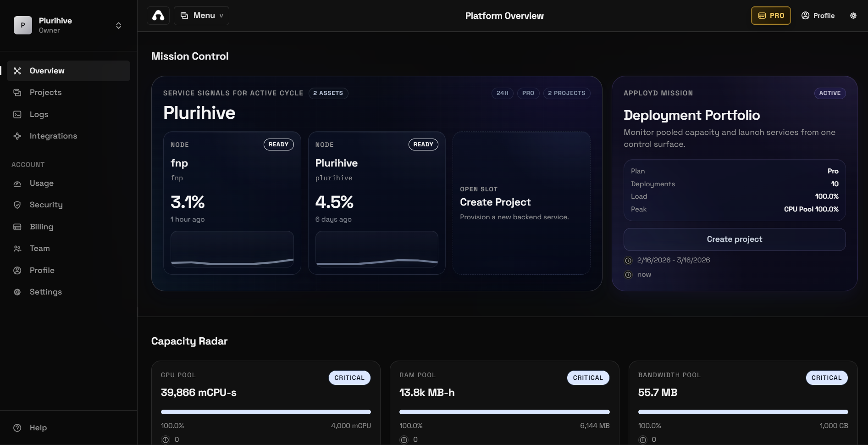
Task: Click the Security shield icon
Action: pos(17,205)
